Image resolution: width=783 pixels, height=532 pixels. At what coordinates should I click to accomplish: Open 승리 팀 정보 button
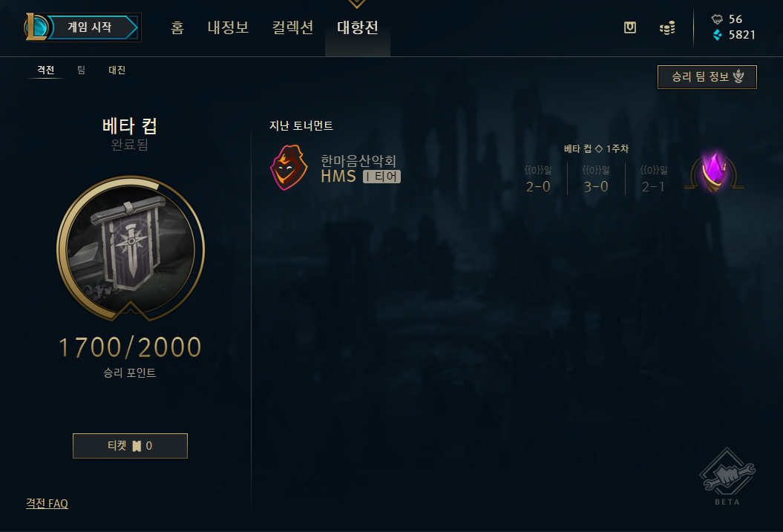pyautogui.click(x=707, y=77)
